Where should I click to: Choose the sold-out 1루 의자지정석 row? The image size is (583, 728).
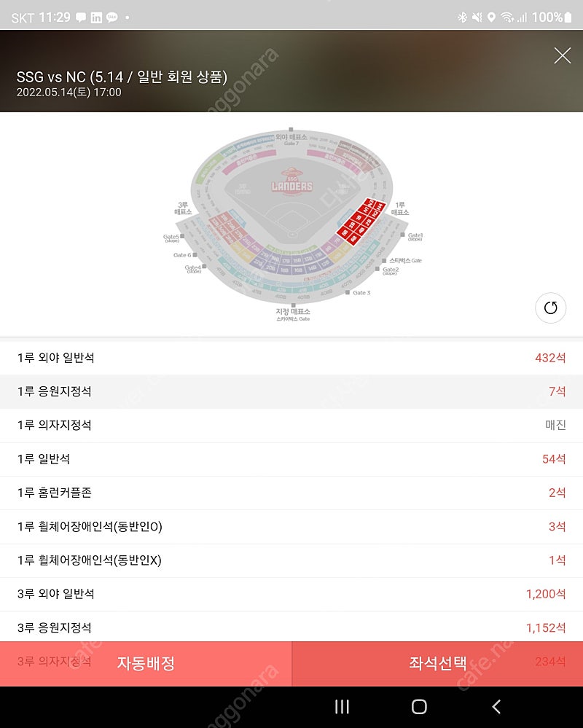click(291, 425)
